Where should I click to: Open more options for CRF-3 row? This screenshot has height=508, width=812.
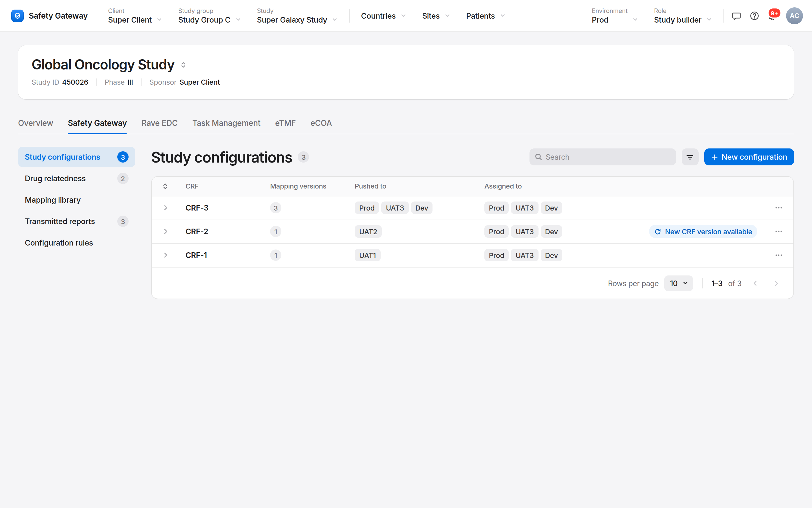click(x=778, y=208)
